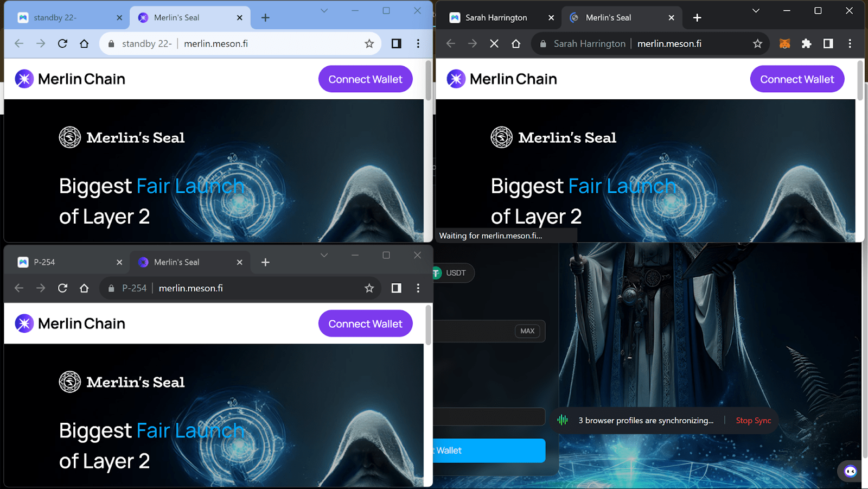The width and height of the screenshot is (868, 489).
Task: Open the MetaMask fox extension
Action: point(784,43)
